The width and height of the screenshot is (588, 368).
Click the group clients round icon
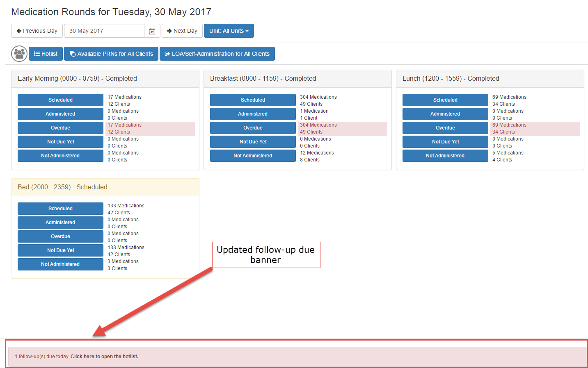coord(19,54)
